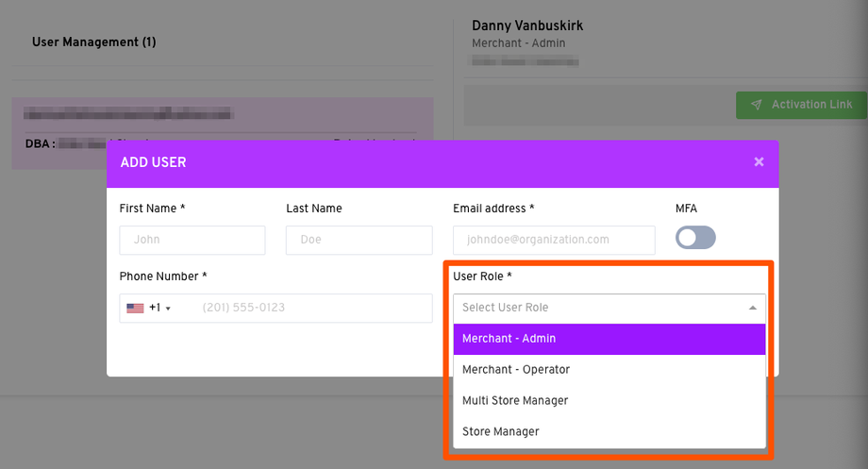Click the User Management (1) heading

(x=94, y=42)
